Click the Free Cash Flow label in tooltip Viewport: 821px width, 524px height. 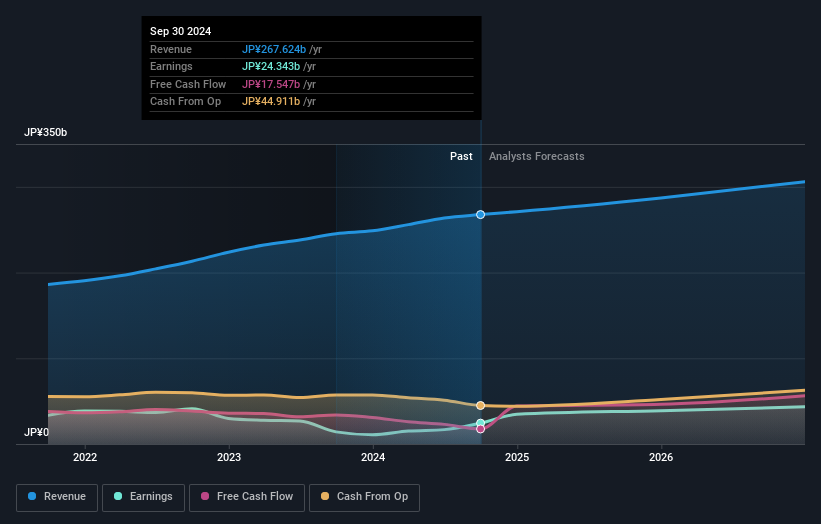click(x=188, y=84)
